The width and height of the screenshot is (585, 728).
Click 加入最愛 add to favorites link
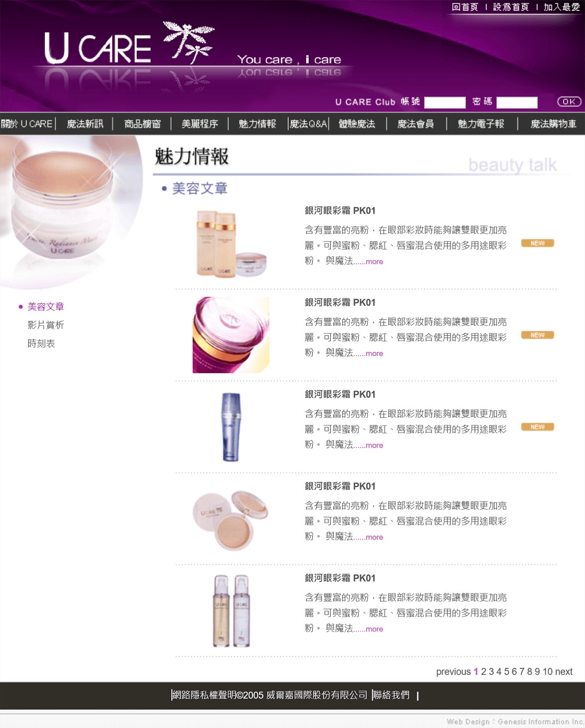[562, 7]
